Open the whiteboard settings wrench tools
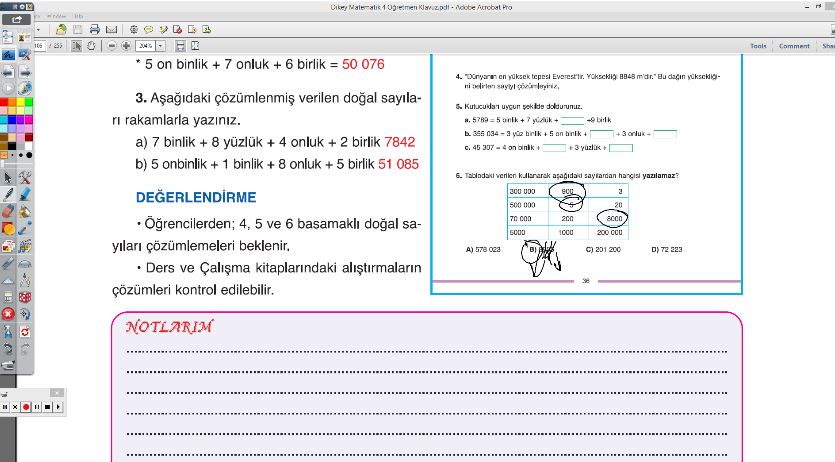 click(x=24, y=177)
